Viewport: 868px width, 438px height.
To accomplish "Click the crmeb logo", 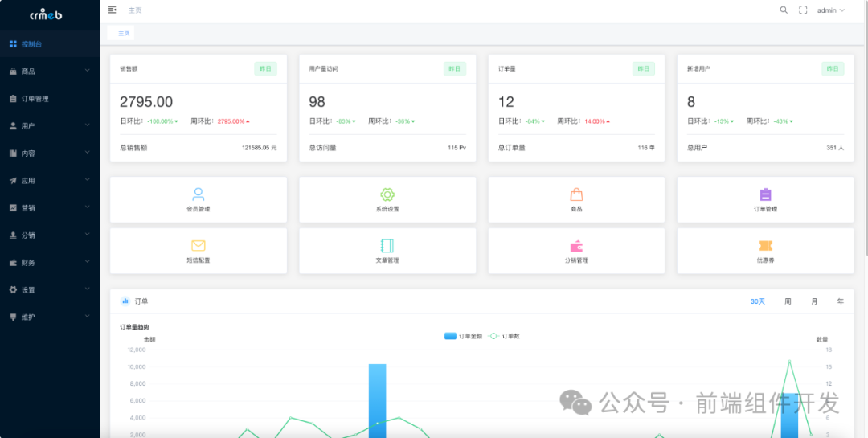I will click(47, 14).
